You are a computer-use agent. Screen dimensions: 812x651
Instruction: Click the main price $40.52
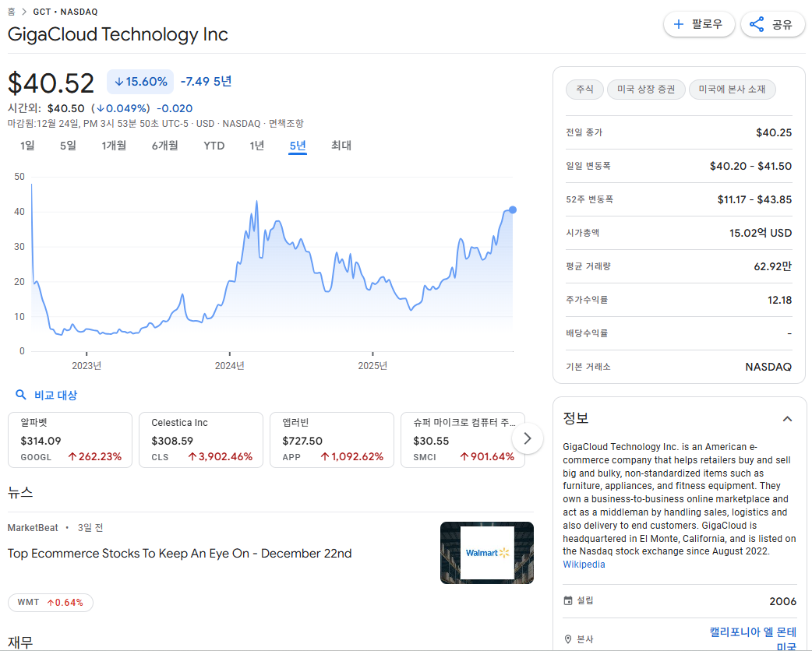coord(51,83)
